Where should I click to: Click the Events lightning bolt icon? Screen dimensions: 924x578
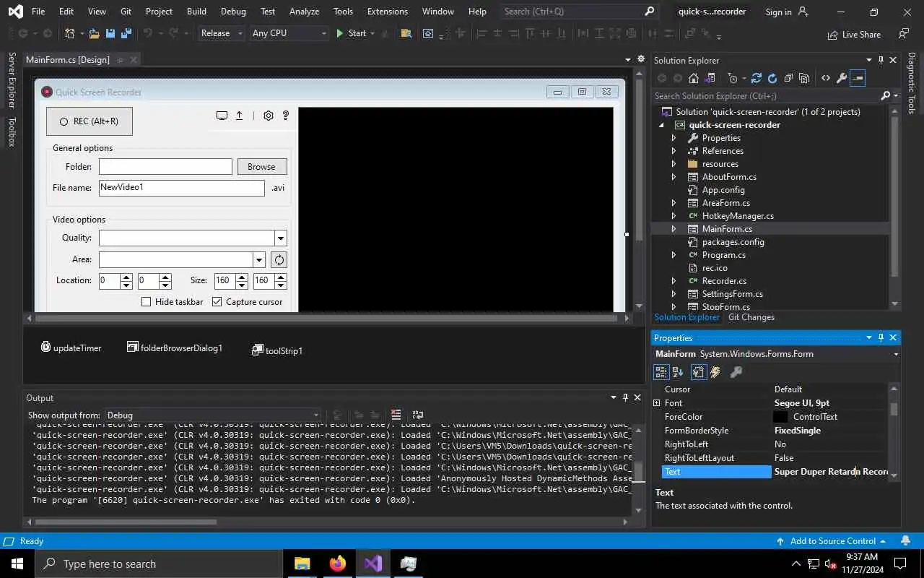715,372
